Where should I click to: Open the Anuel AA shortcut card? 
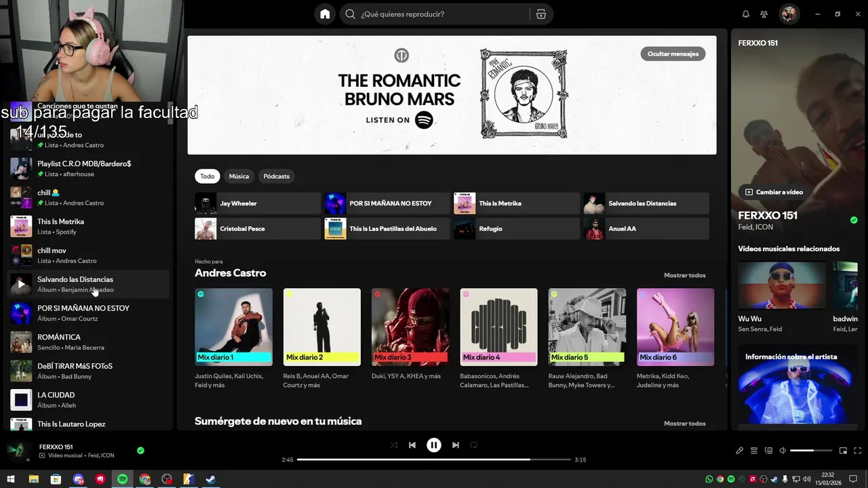[646, 228]
